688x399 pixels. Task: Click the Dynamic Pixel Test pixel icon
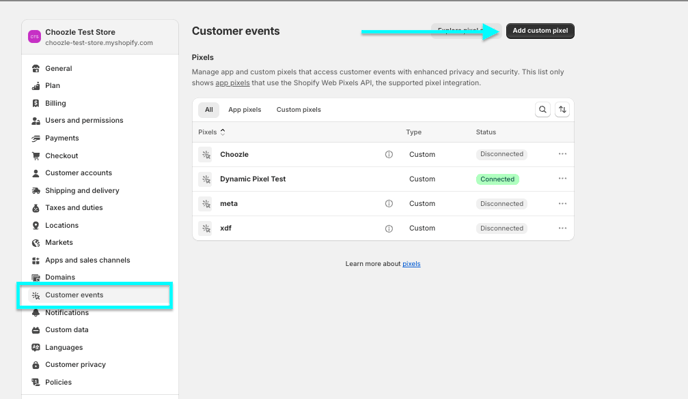pyautogui.click(x=205, y=179)
